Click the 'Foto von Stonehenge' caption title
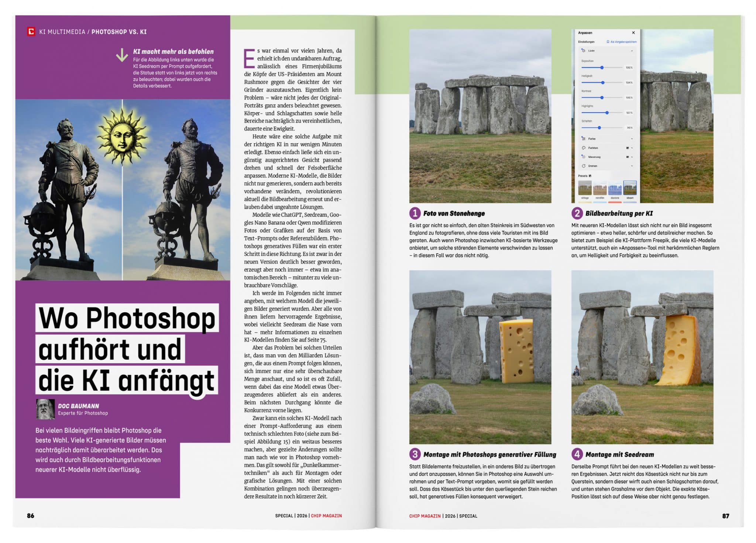Image resolution: width=756 pixels, height=543 pixels. coord(454,213)
